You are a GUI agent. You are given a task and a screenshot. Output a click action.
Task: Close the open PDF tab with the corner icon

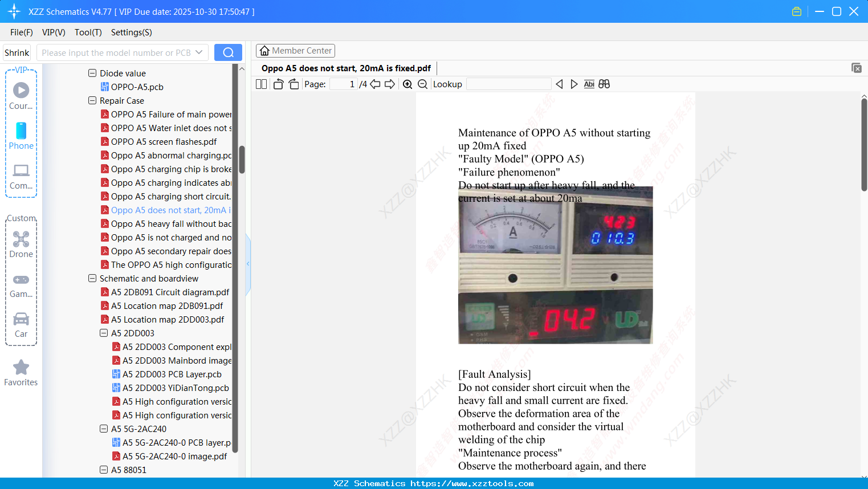coord(856,68)
